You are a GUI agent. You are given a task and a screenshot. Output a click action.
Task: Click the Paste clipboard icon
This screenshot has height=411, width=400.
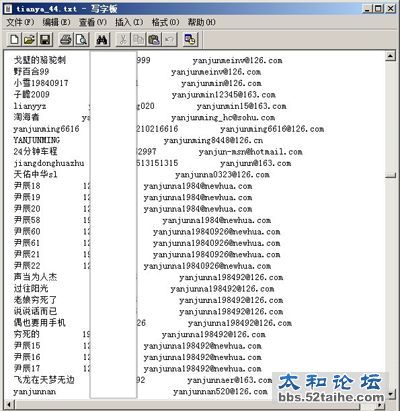click(153, 40)
